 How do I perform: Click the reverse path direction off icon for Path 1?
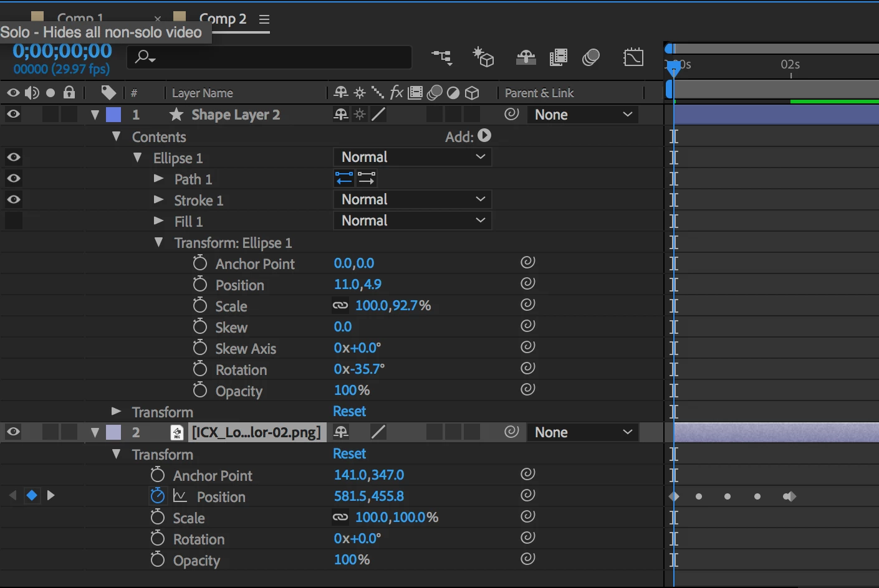click(x=367, y=179)
